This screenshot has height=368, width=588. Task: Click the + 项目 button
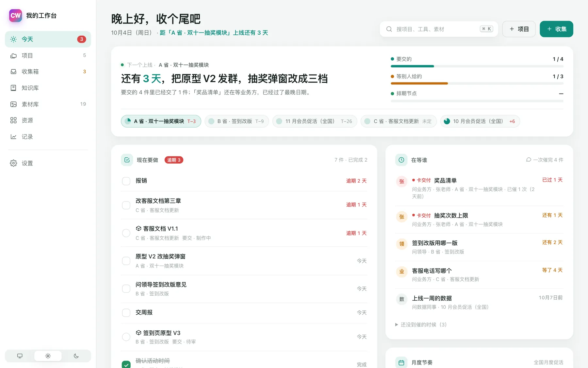click(519, 29)
